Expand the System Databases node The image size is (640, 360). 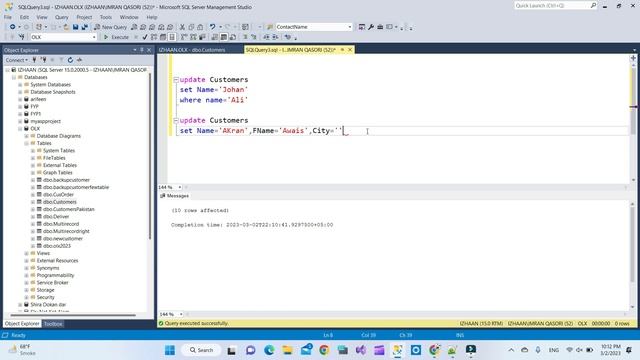[20, 84]
